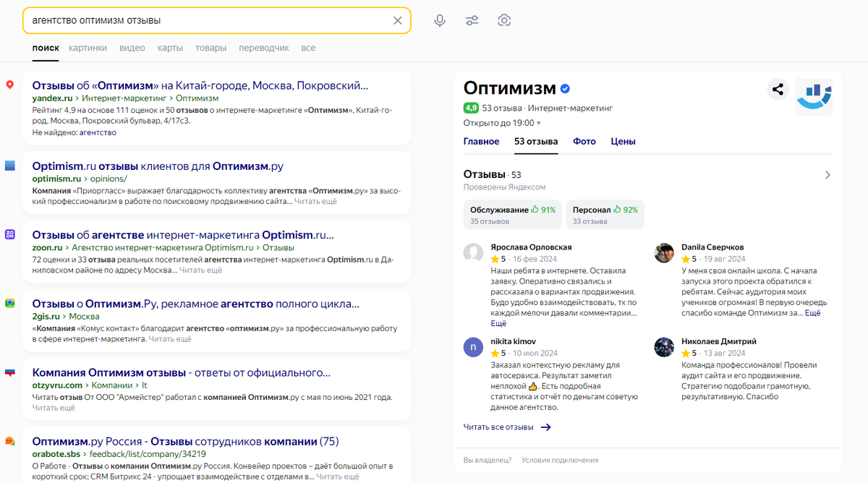Open Оптимизм.ру Россия Отзывы сотрудников result
The width and height of the screenshot is (868, 483).
tap(185, 442)
